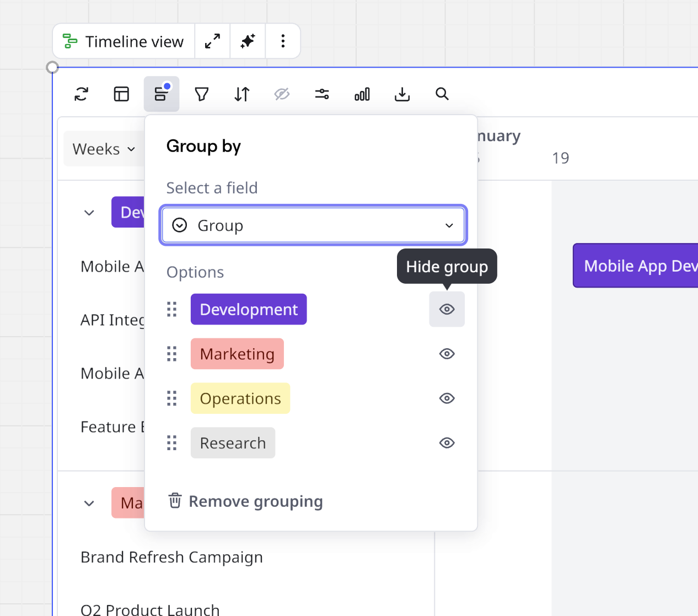Open search with magnifier icon
Viewport: 698px width, 616px height.
442,94
